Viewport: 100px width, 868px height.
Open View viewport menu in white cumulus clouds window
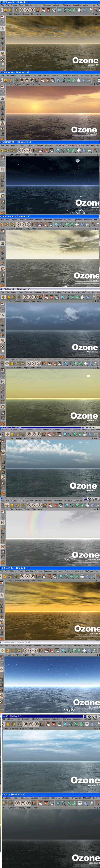coord(39,438)
